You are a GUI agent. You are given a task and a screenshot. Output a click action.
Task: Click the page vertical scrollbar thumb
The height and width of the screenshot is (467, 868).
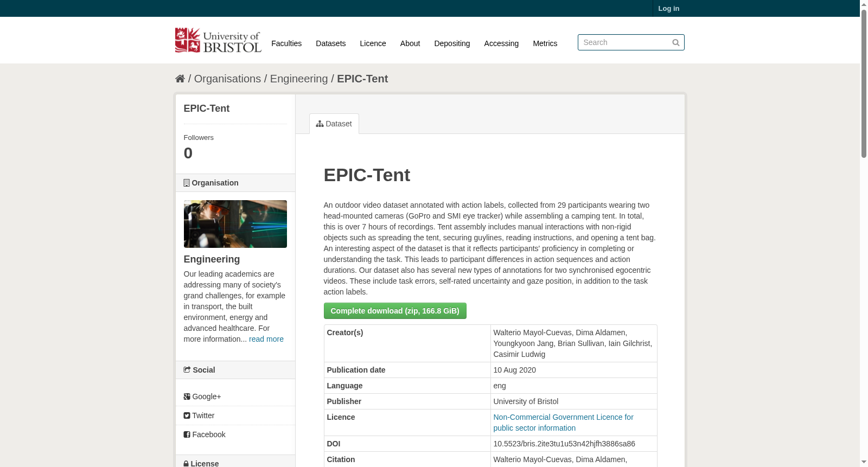tap(864, 83)
